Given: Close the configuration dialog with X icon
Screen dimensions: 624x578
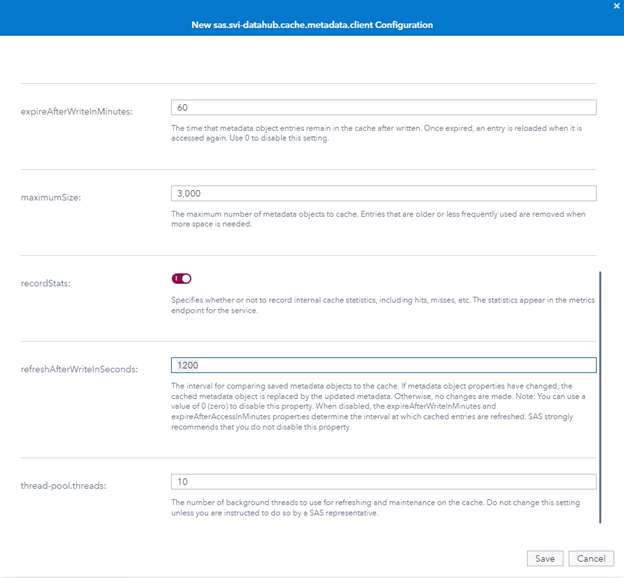Looking at the screenshot, I should click(616, 6).
